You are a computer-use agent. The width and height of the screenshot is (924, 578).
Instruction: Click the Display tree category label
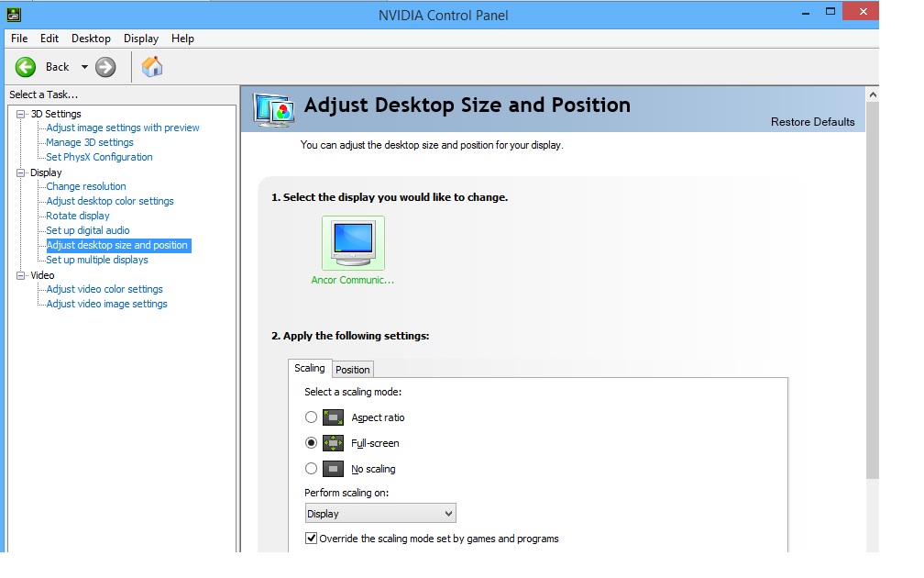46,172
